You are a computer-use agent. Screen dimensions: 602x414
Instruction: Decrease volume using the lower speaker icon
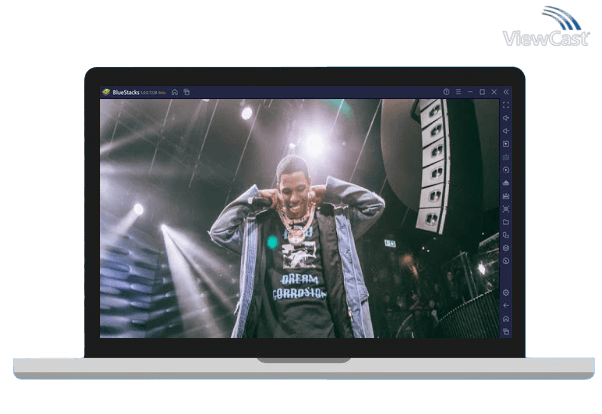[506, 131]
